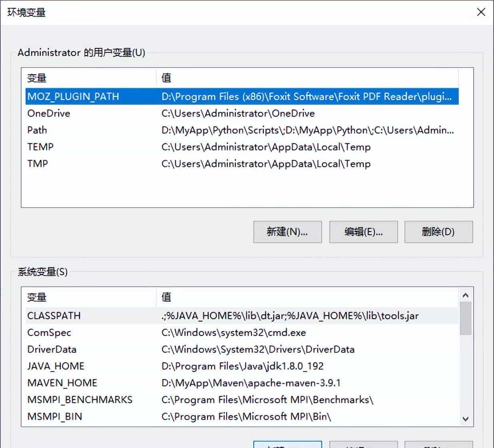Click the Foxit PDF Reader plugin path value
Image resolution: width=494 pixels, height=448 pixels.
click(x=307, y=96)
